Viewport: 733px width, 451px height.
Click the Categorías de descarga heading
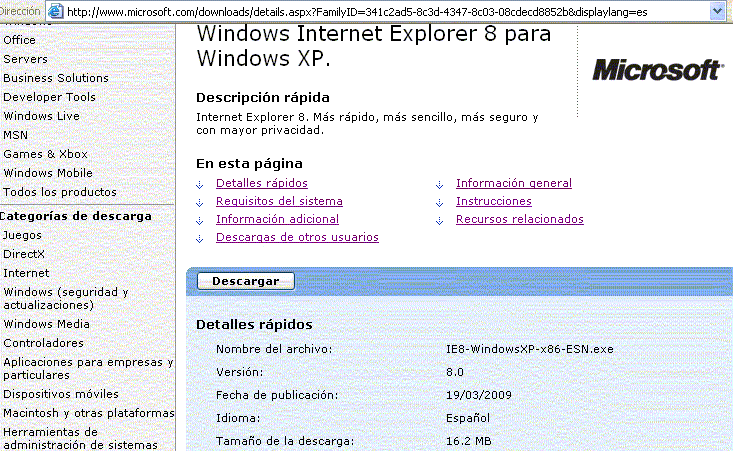coord(76,216)
